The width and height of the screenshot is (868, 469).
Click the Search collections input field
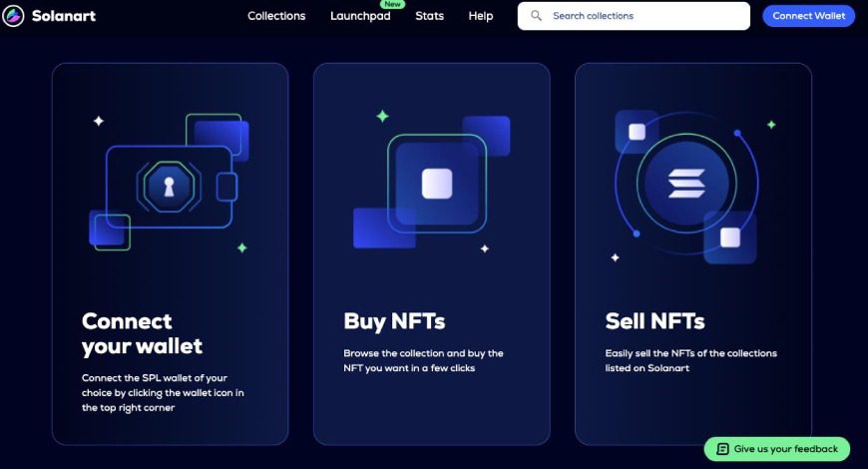point(634,16)
